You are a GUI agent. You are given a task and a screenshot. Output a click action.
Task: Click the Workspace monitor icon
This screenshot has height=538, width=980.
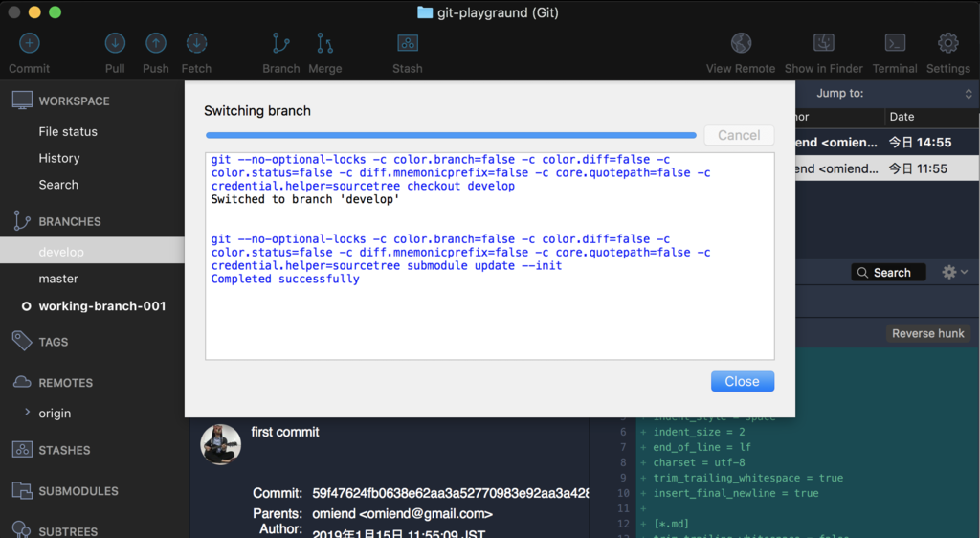[23, 100]
